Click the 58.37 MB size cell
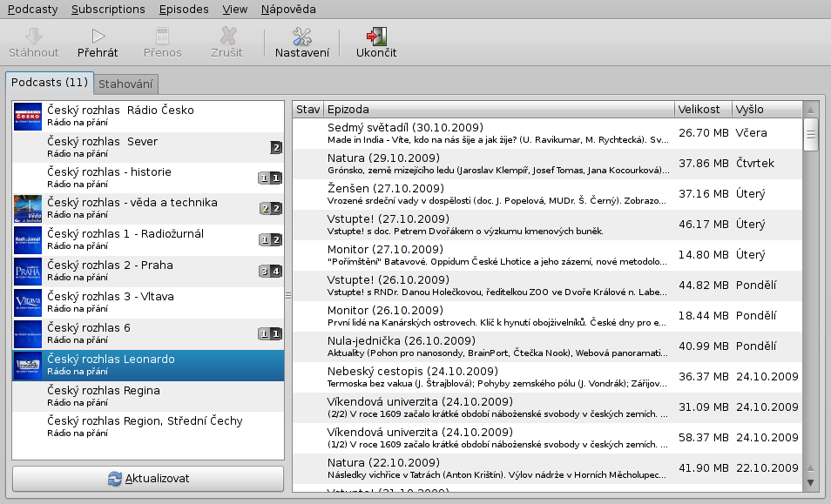 coord(703,437)
